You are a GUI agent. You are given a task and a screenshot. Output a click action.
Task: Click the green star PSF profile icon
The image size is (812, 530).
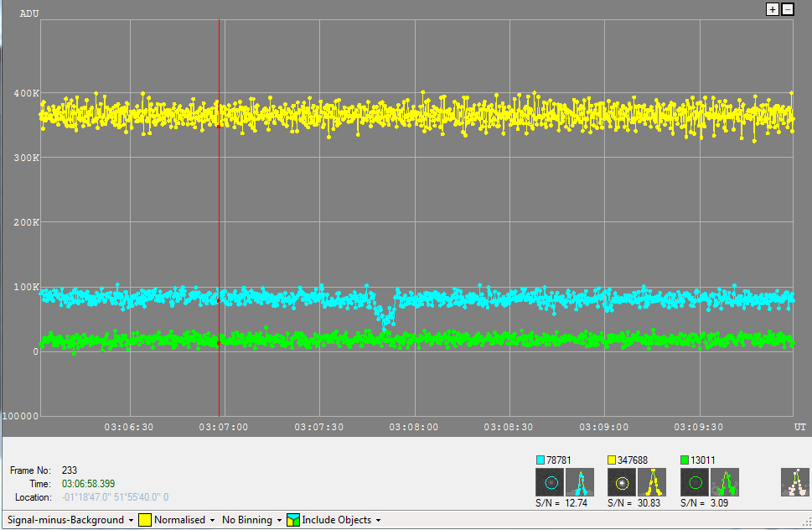723,482
